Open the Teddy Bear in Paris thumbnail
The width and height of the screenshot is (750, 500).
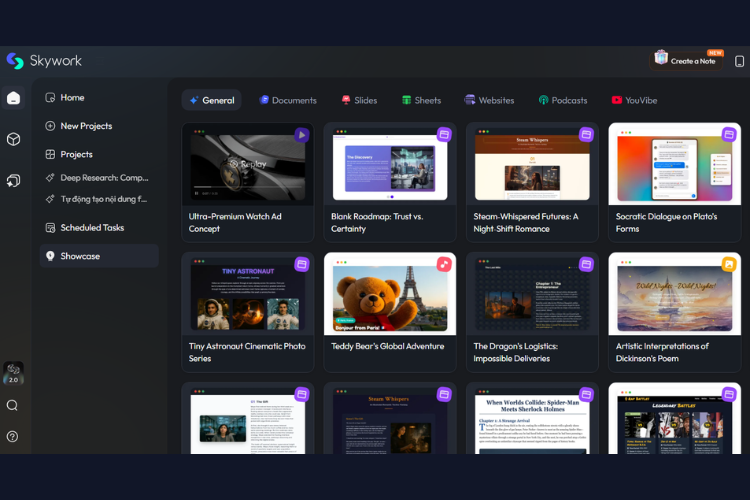tap(390, 294)
